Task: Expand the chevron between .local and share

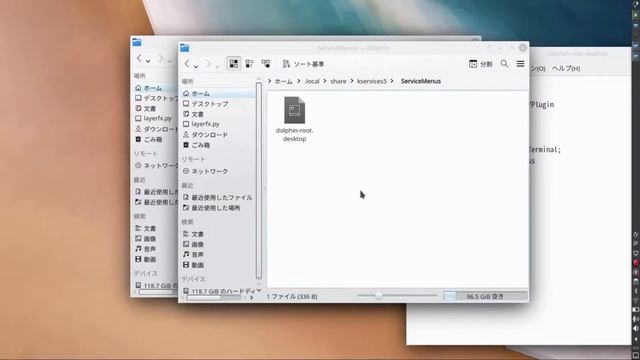Action: click(x=325, y=81)
